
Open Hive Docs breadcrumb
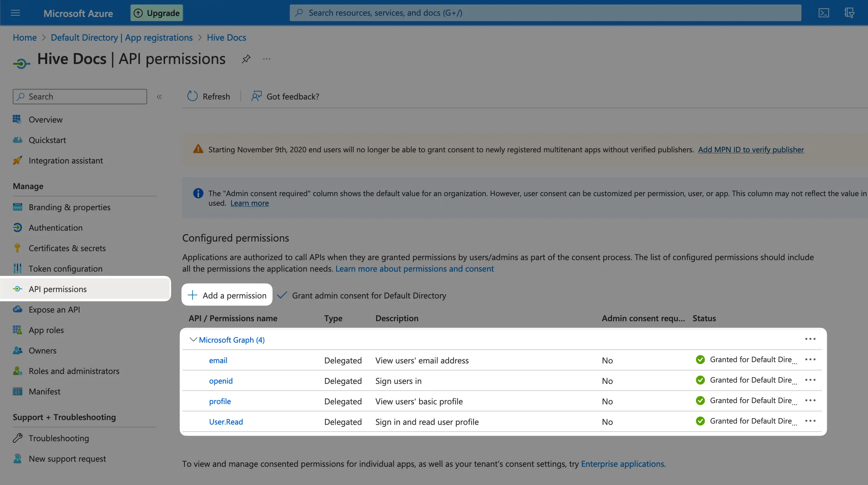[x=226, y=37]
